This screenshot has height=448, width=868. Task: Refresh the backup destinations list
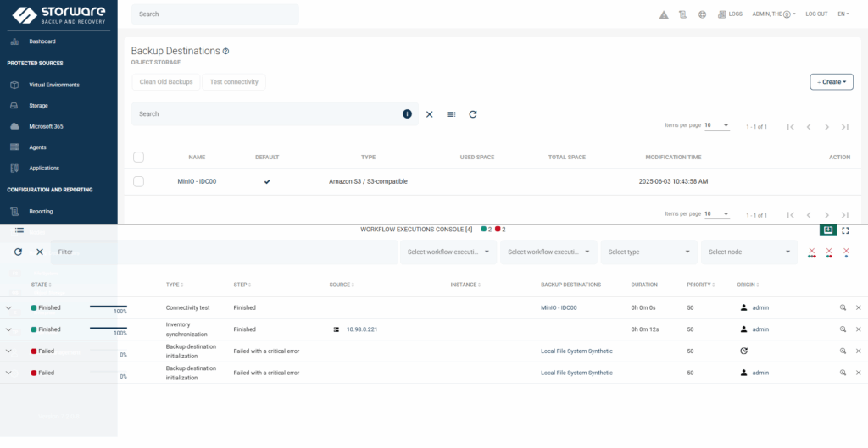point(473,114)
